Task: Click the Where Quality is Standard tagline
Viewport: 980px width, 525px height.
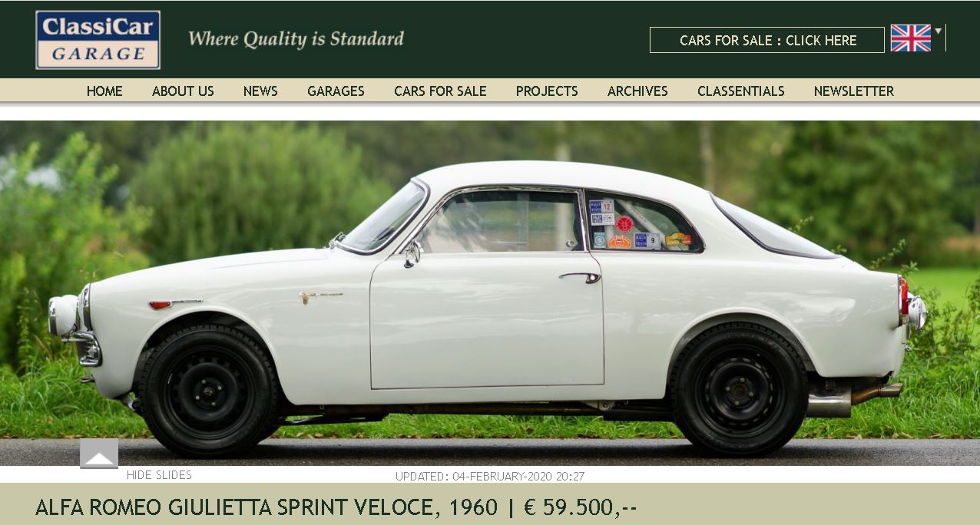Action: pos(296,38)
